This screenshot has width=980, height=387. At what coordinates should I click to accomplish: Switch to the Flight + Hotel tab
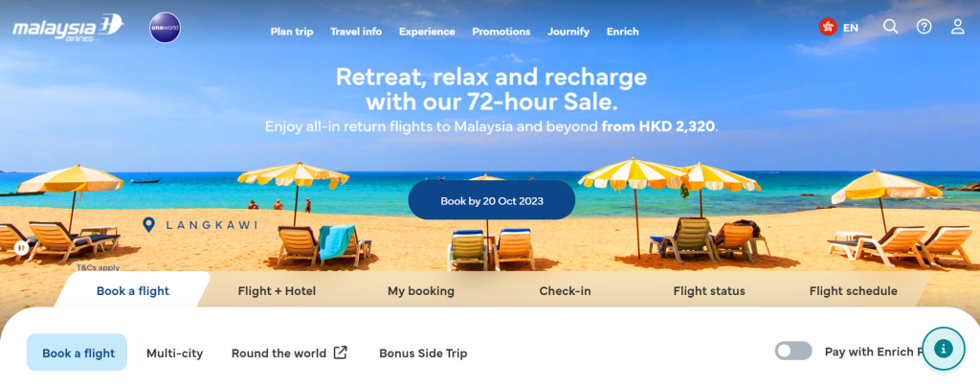(x=277, y=290)
